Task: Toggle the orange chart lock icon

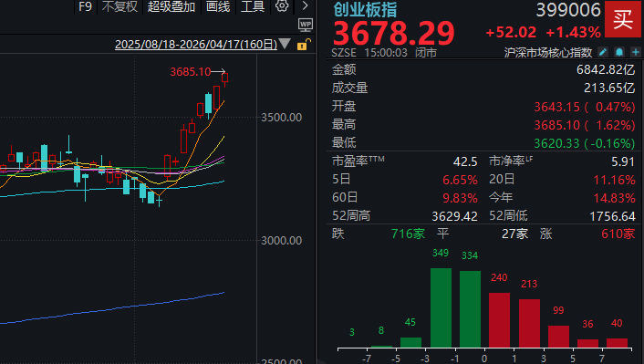Action: click(x=304, y=44)
